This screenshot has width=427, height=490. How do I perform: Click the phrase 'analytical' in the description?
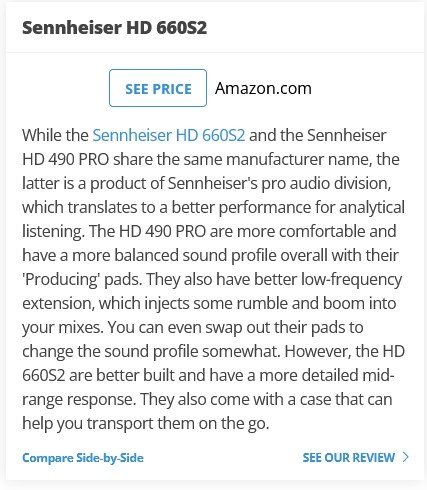(372, 207)
